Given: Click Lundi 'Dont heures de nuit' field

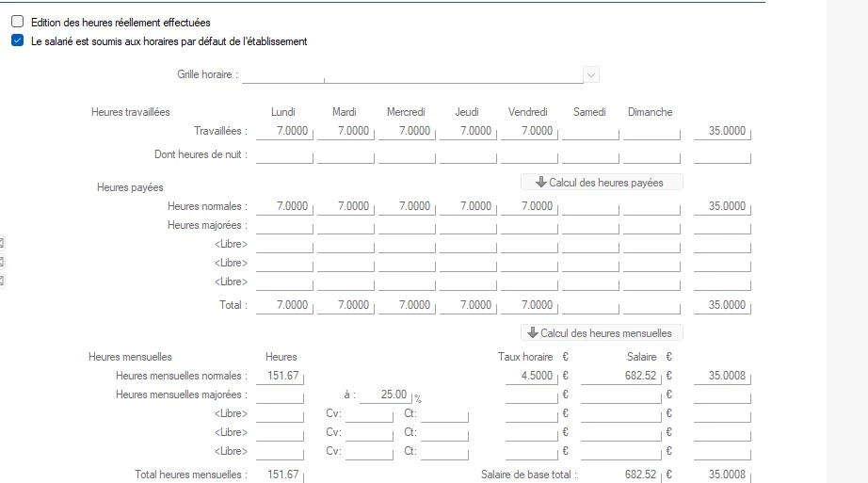Looking at the screenshot, I should [284, 155].
